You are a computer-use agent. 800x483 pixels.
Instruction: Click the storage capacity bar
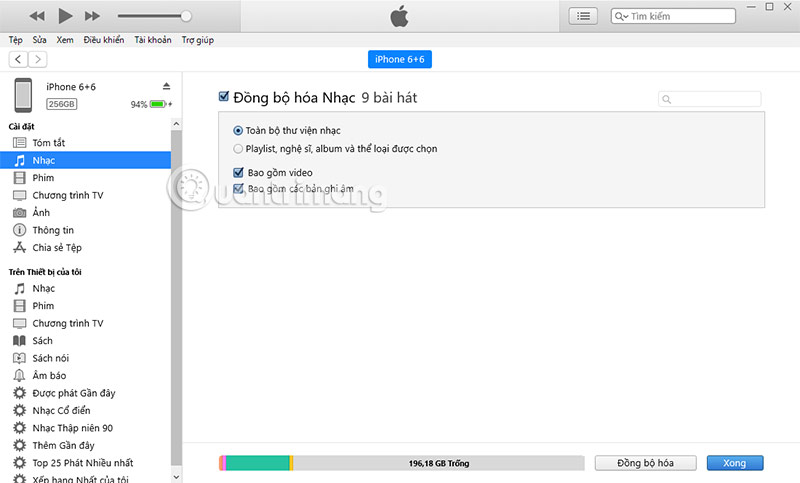tap(402, 463)
